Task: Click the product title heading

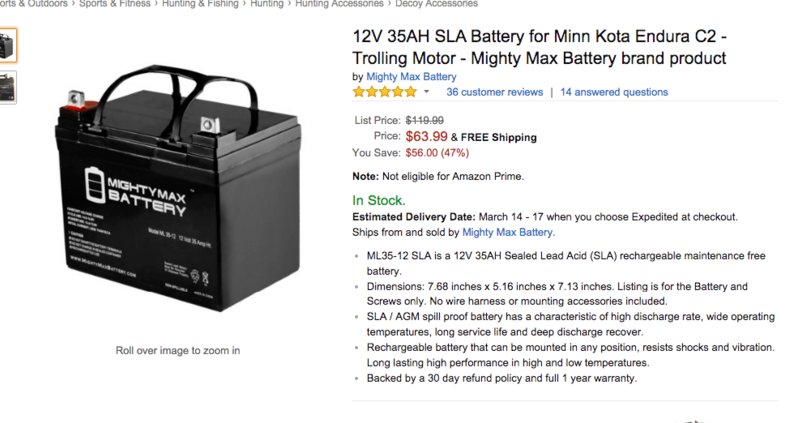Action: pos(539,47)
